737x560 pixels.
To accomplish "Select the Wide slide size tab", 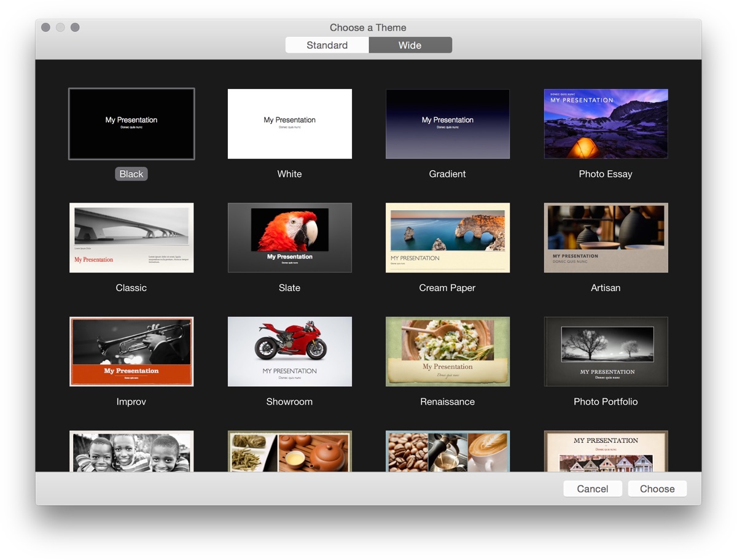I will pos(410,45).
